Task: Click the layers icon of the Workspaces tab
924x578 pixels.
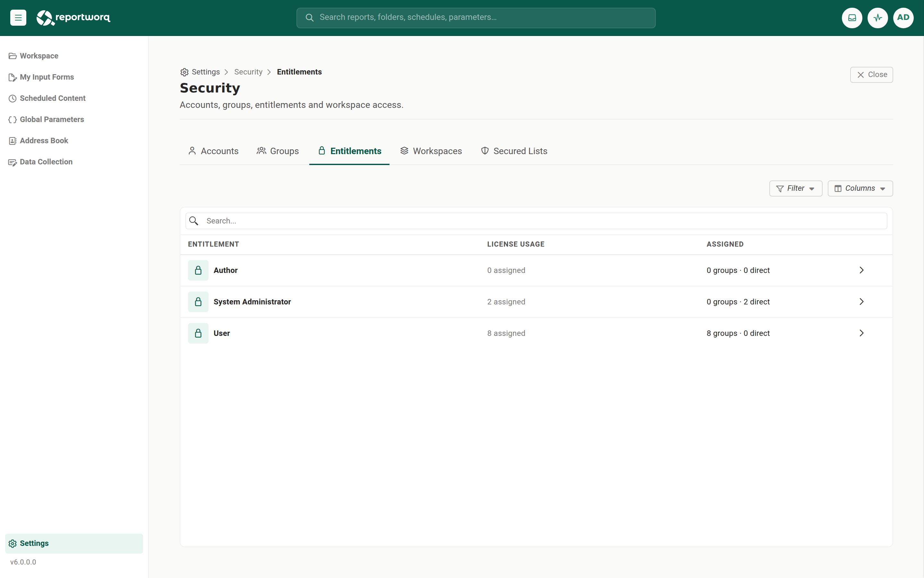Action: (x=404, y=151)
